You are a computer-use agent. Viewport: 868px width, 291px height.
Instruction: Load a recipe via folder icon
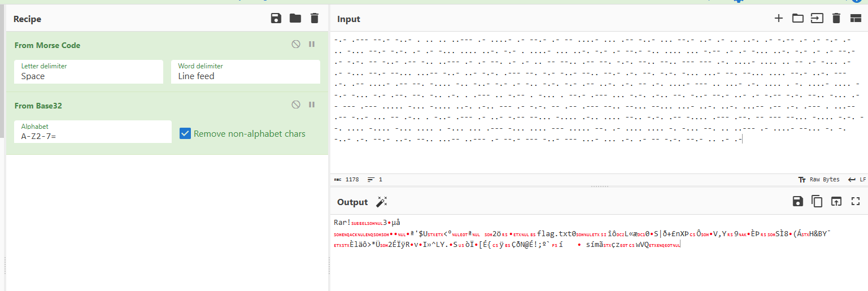(x=295, y=19)
